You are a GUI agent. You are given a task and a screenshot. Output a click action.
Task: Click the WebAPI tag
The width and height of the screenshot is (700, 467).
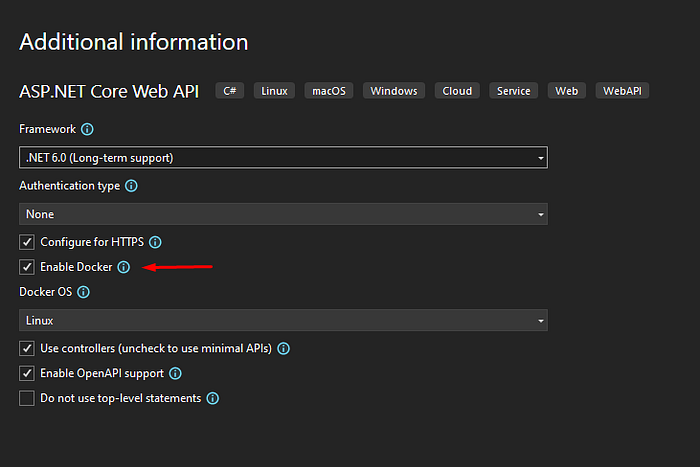[622, 91]
